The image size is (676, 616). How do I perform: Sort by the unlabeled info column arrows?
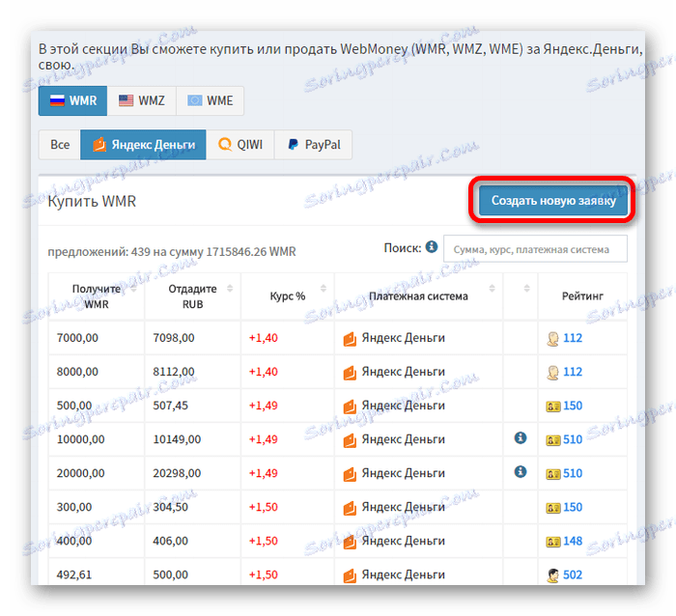click(526, 289)
